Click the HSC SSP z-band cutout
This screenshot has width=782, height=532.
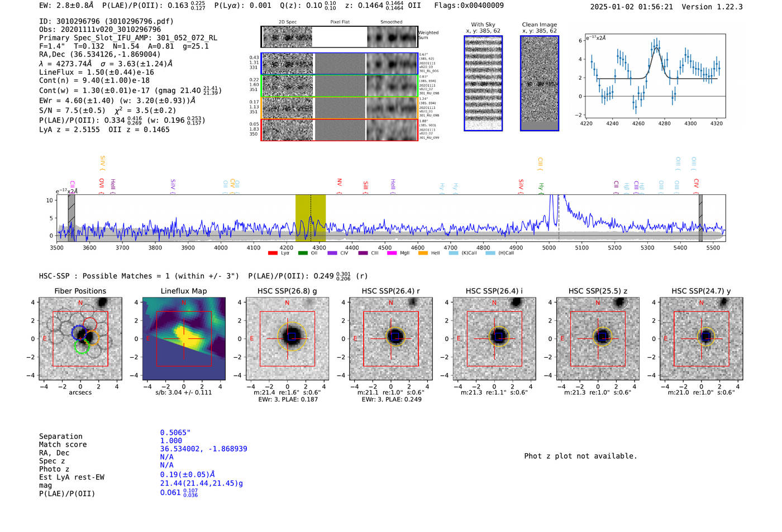598,338
